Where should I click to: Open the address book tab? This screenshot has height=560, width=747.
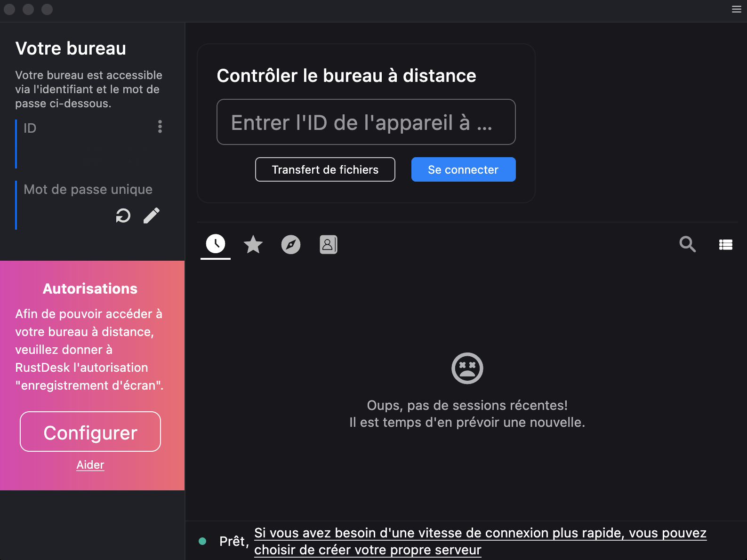[x=329, y=245]
